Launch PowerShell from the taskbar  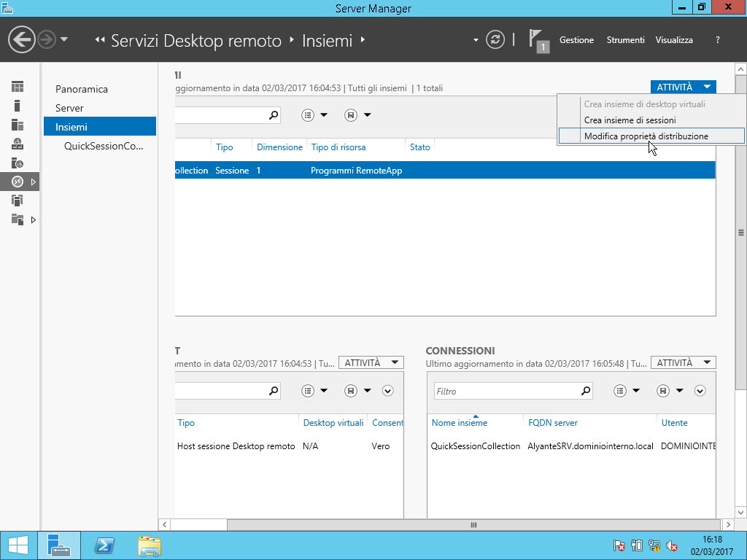pos(104,545)
